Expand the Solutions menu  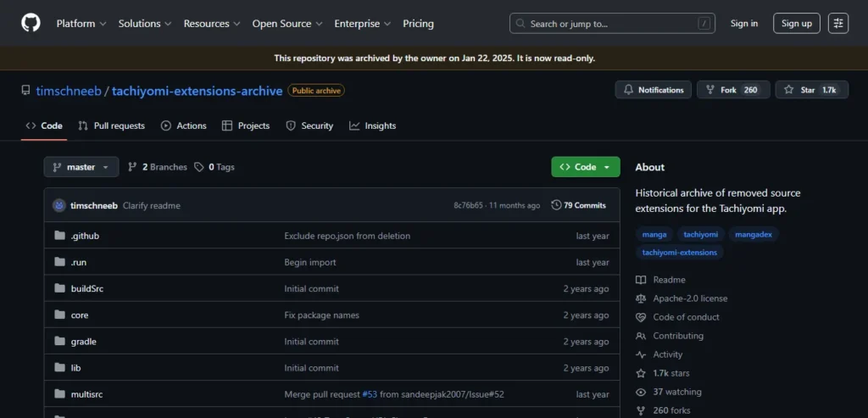145,24
